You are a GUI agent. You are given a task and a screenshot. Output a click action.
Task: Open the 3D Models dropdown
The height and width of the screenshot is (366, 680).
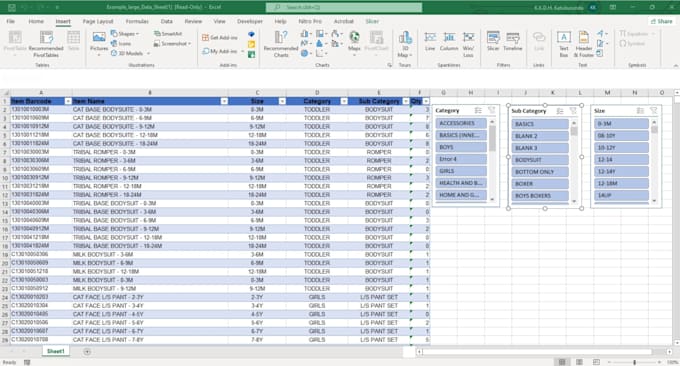tap(130, 53)
